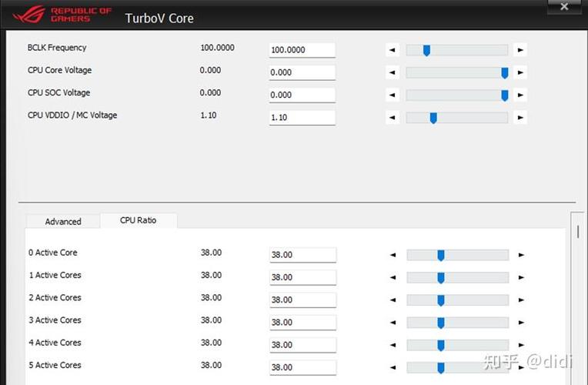Click the CPU VDDIO / MC Voltage label
588x385 pixels.
(x=72, y=115)
